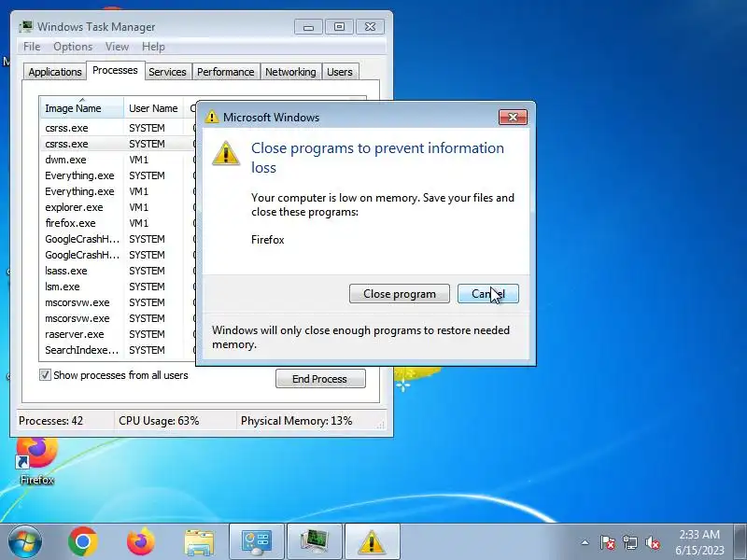Switch to Task Manager taskbar button
The height and width of the screenshot is (560, 747).
pos(315,542)
